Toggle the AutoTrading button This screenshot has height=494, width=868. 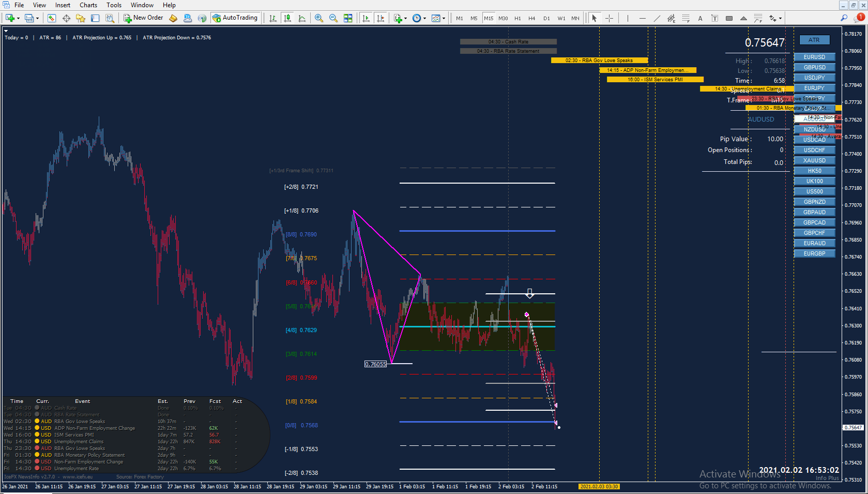pos(235,18)
